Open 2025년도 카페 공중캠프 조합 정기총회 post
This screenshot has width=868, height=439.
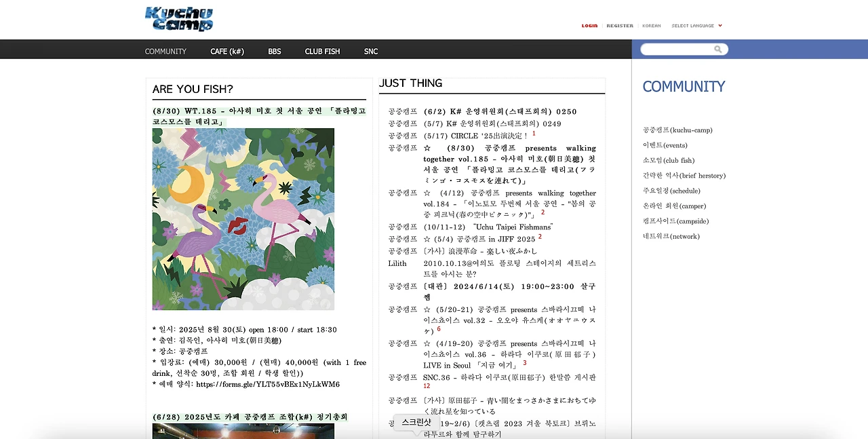250,417
